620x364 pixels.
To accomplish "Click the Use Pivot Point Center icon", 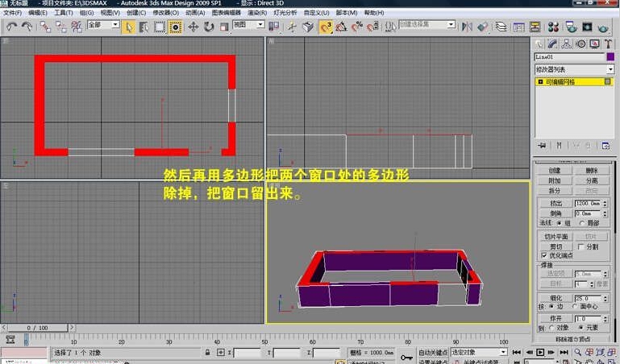I will click(x=273, y=27).
